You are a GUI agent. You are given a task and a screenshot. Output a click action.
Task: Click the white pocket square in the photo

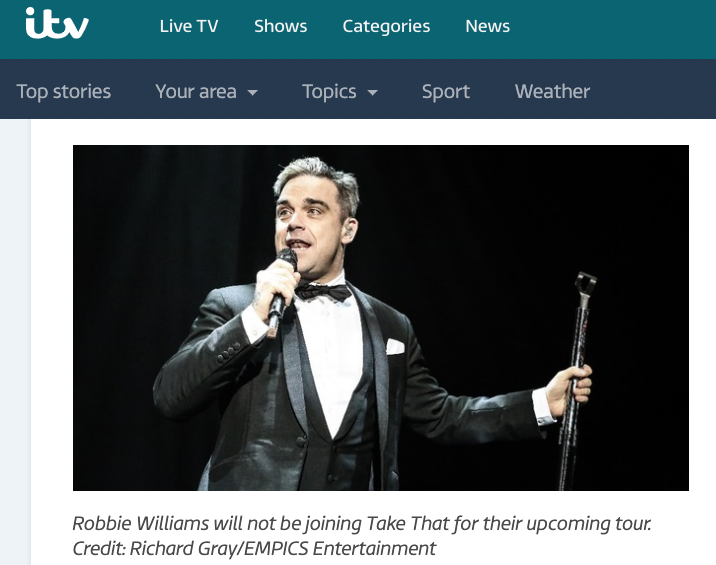pyautogui.click(x=395, y=347)
